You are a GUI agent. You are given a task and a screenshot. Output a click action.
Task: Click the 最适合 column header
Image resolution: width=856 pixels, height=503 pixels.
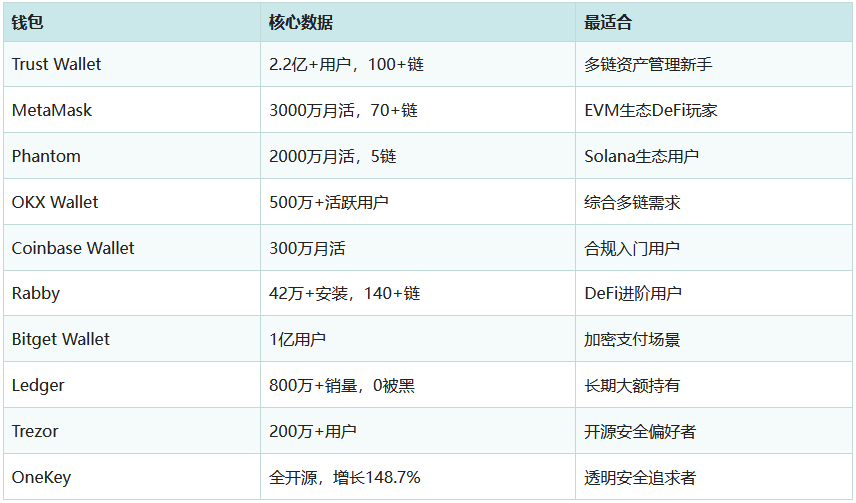tap(714, 22)
